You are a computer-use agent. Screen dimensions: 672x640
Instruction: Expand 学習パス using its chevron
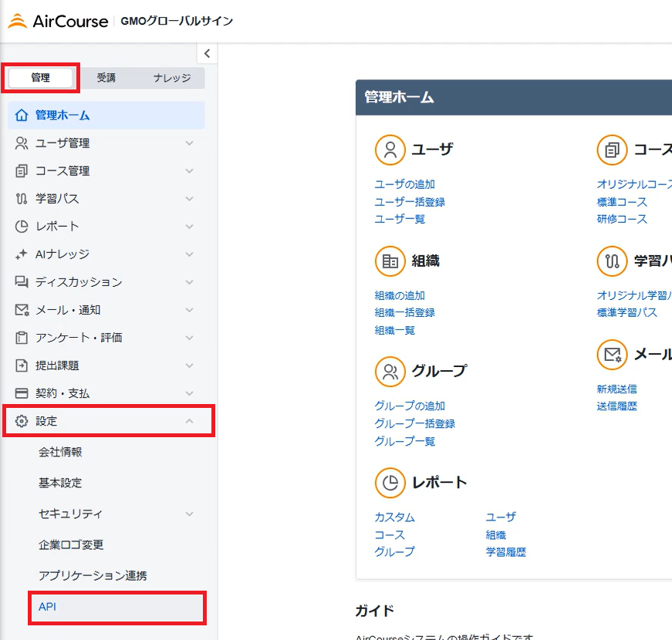tap(190, 199)
